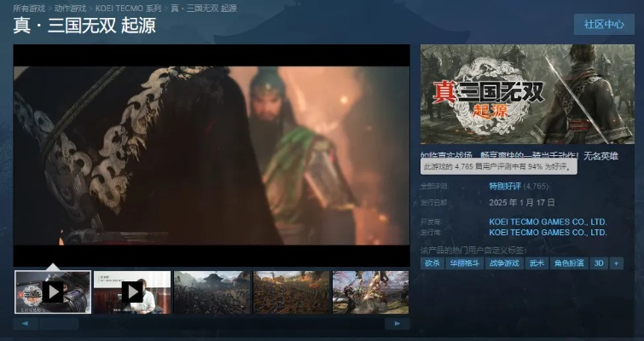Go to 所有游戏 breadcrumb link
644x341 pixels.
click(x=29, y=9)
